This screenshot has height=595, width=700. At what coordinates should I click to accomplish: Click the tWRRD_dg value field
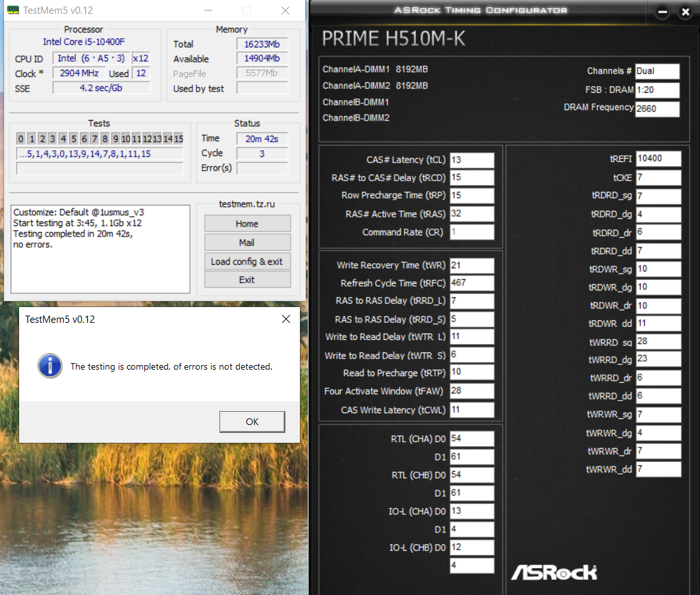[658, 359]
